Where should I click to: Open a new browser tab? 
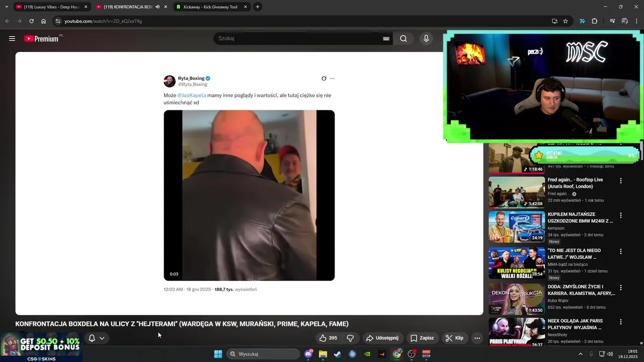click(x=258, y=7)
